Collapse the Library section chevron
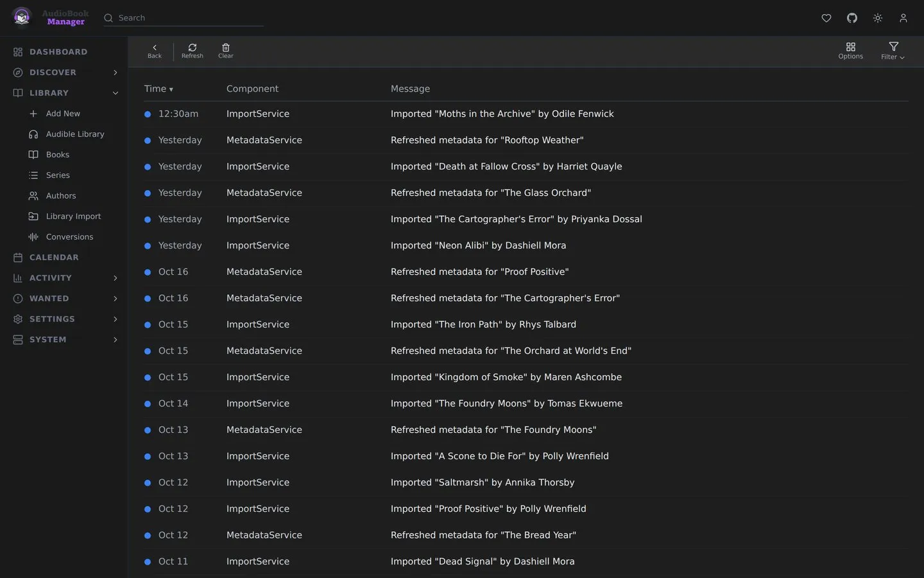 (116, 93)
